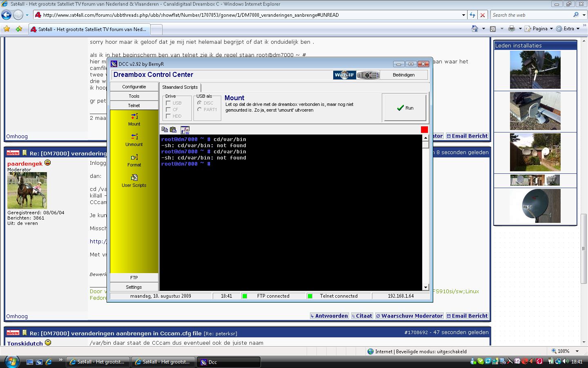Viewport: 588px width, 368px height.
Task: Open the Tools section in DCC
Action: point(134,96)
